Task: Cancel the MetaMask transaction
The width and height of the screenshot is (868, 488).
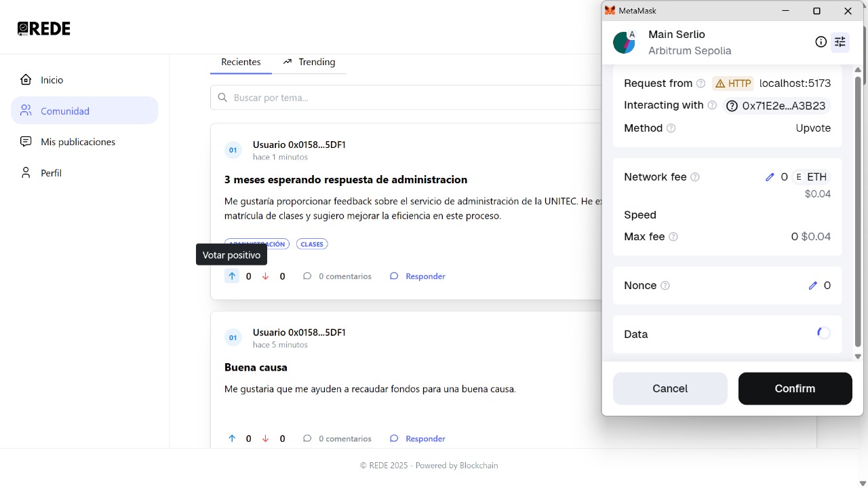Action: pos(670,388)
